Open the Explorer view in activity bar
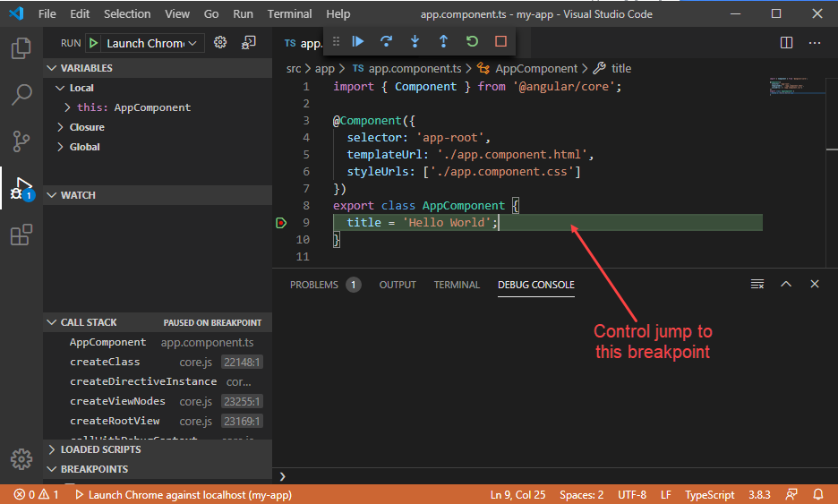 click(21, 48)
